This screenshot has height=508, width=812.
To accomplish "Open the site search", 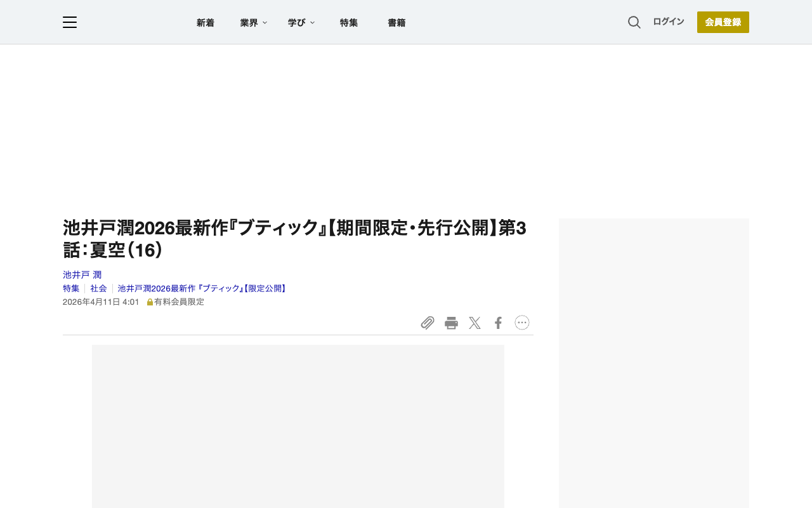I will (634, 22).
